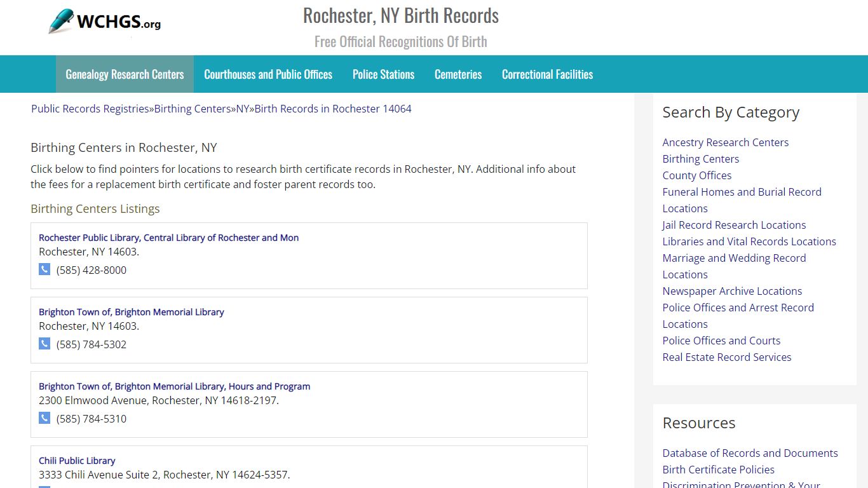This screenshot has width=868, height=488.
Task: Open Police Offices and Courts link
Action: (721, 341)
